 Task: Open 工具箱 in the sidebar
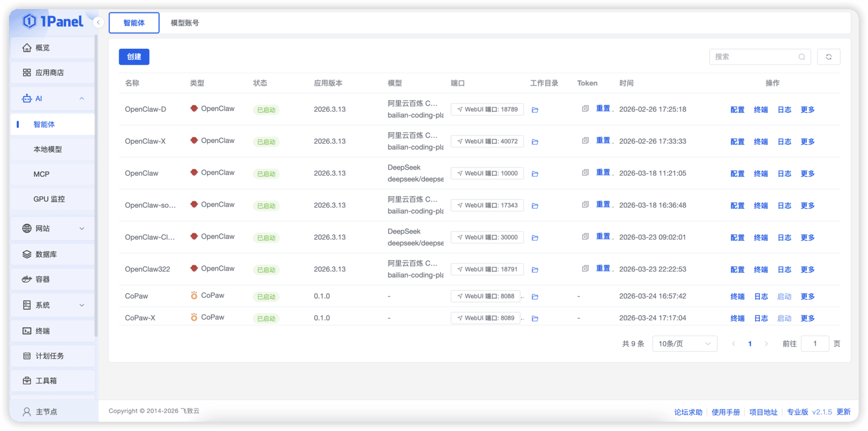[x=53, y=381]
